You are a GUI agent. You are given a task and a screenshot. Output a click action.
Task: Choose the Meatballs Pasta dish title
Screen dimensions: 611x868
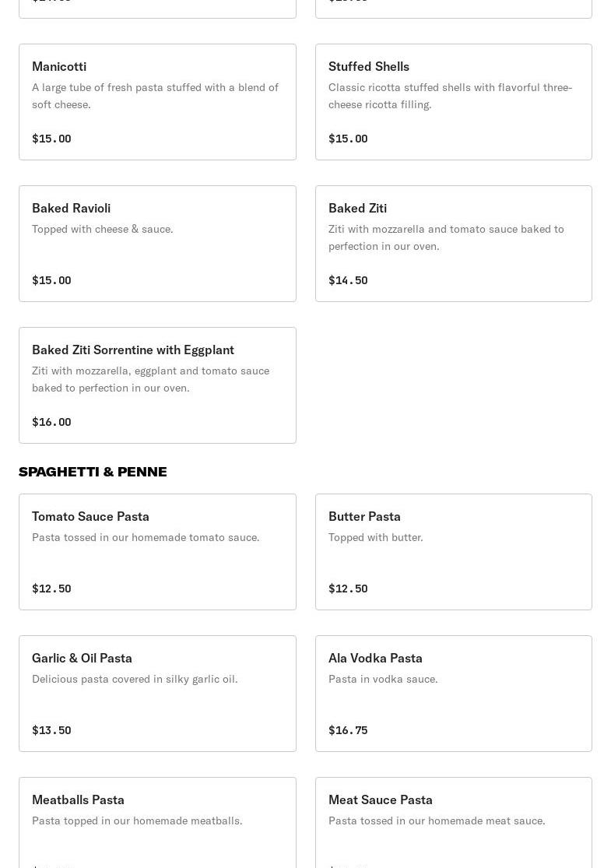point(78,799)
